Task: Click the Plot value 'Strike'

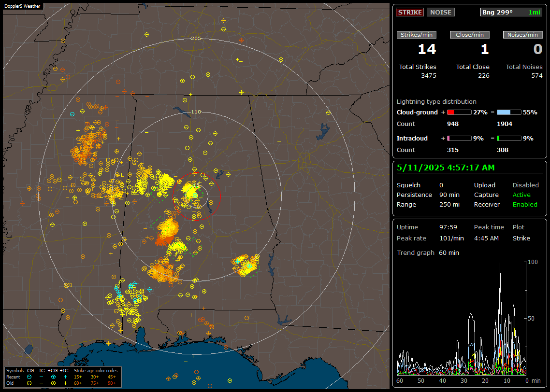Action: [x=521, y=238]
